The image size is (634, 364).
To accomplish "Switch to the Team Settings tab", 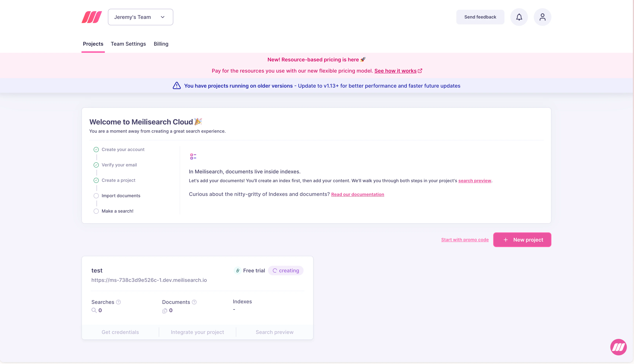I will click(128, 44).
